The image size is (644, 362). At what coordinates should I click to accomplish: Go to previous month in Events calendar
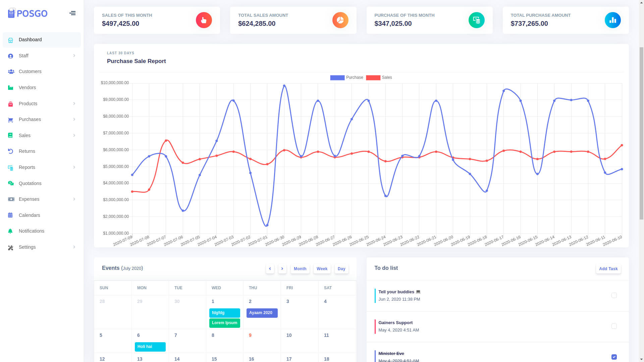pos(270,269)
